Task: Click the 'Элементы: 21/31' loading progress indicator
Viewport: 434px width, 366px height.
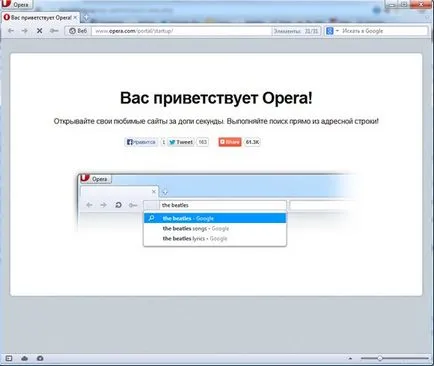Action: [296, 31]
